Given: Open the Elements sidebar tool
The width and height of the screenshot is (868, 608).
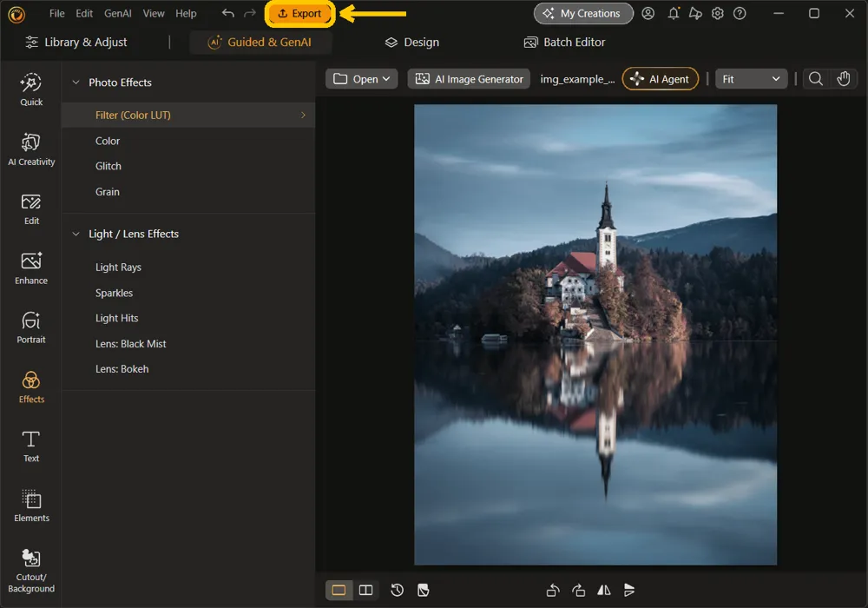Looking at the screenshot, I should coord(31,506).
